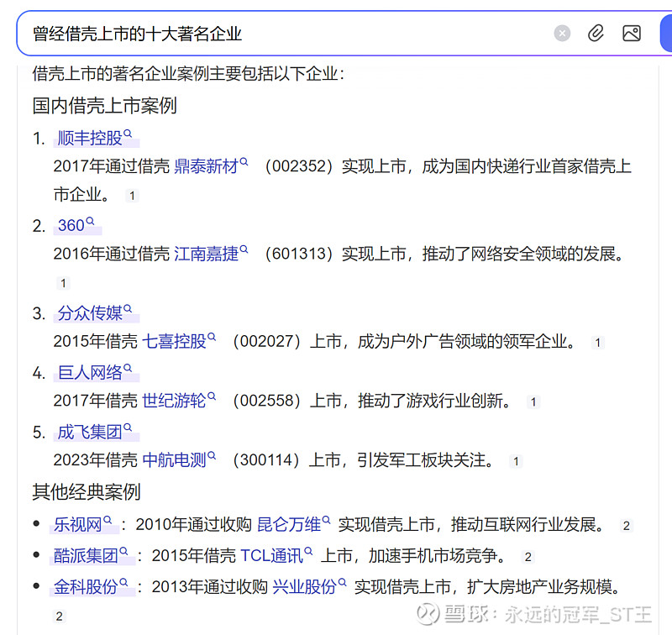Click the stock code (300114)
This screenshot has width=672, height=635.
point(265,460)
